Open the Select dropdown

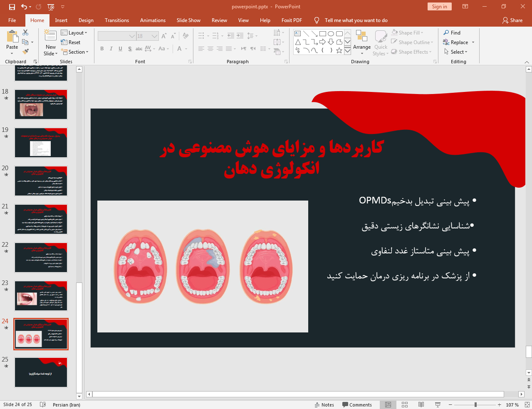point(455,52)
